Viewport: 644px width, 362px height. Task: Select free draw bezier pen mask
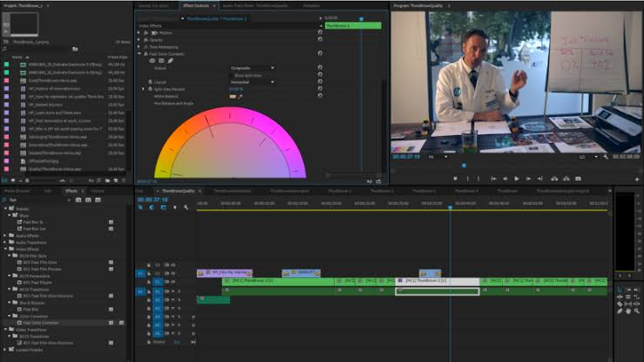pyautogui.click(x=170, y=61)
